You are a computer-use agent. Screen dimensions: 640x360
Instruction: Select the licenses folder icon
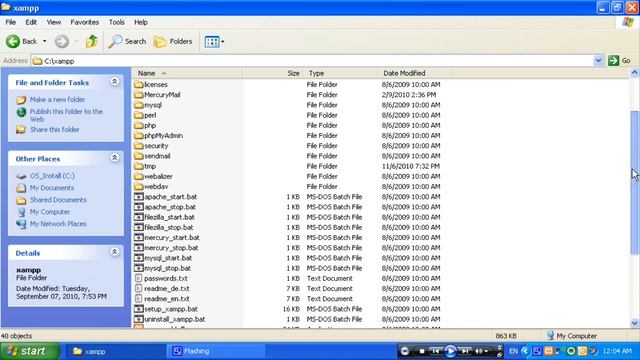(x=139, y=84)
